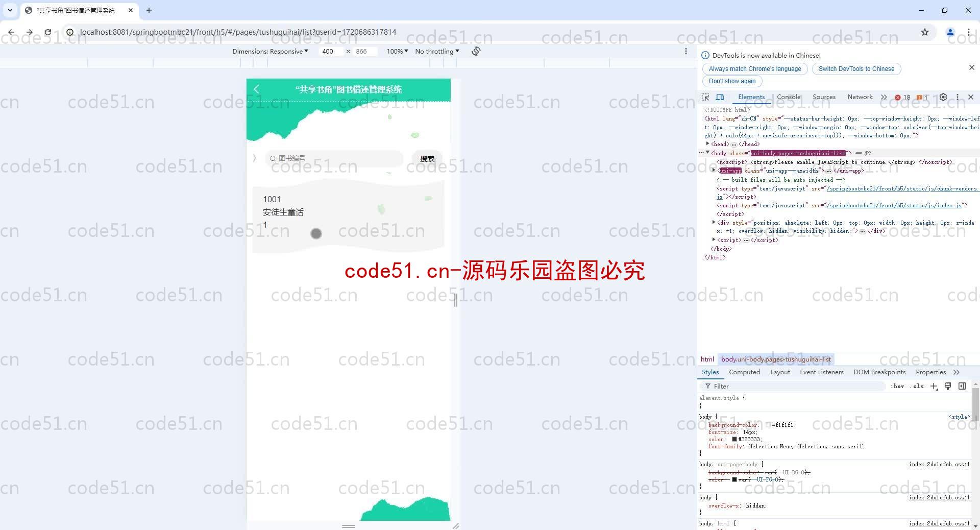Click the search magnifier icon in book field
Image resolution: width=980 pixels, height=530 pixels.
pyautogui.click(x=273, y=159)
